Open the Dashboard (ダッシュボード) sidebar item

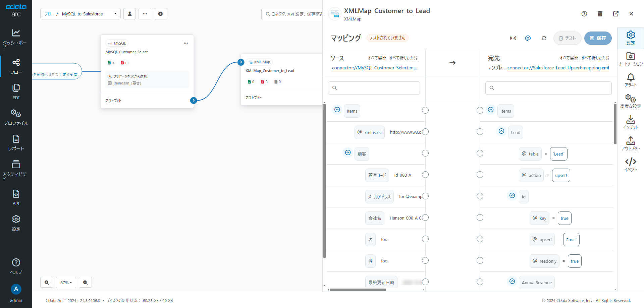click(x=16, y=38)
